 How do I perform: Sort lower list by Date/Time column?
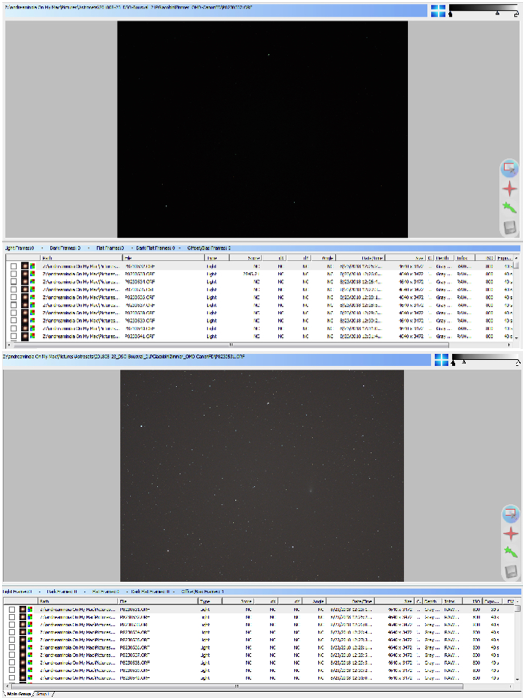(x=350, y=601)
